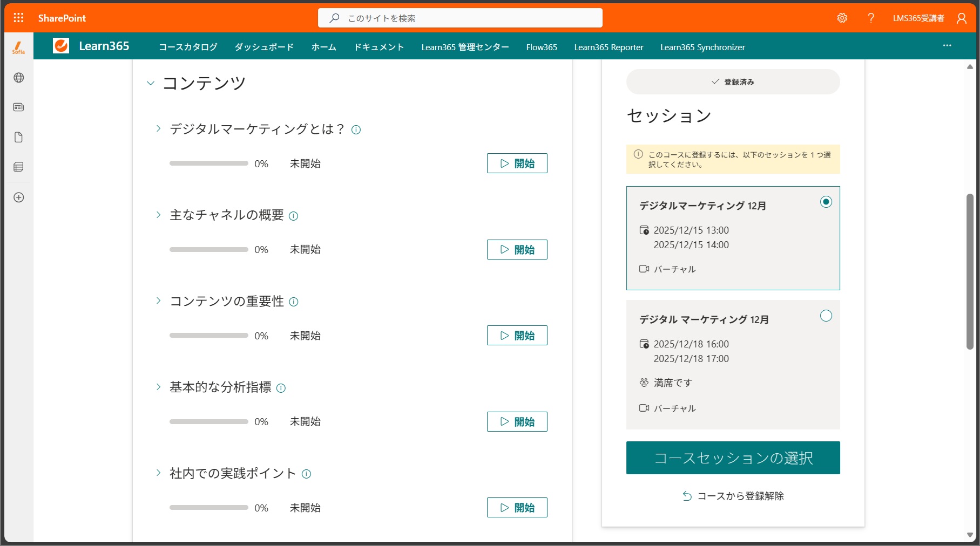
Task: Start 社内での実践ポイント with 開始 button
Action: tap(517, 508)
